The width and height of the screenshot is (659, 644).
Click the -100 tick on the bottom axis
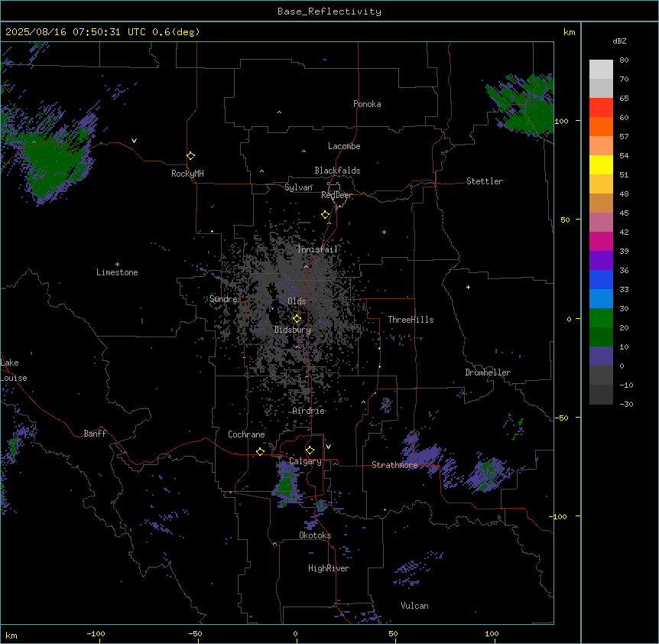(x=96, y=633)
